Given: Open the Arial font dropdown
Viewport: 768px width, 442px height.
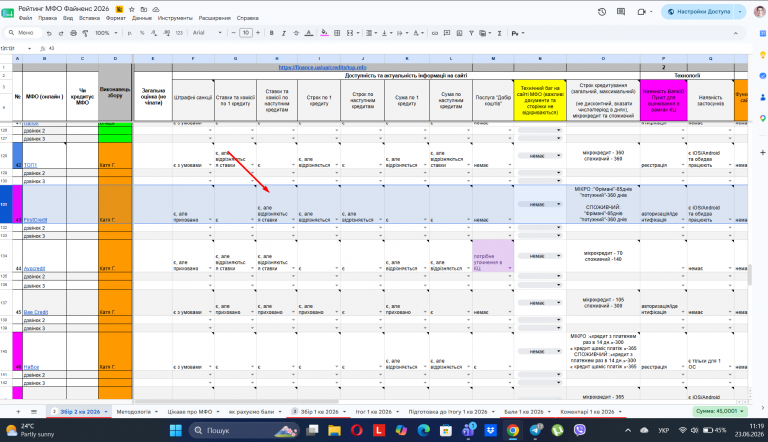Looking at the screenshot, I should coord(207,33).
